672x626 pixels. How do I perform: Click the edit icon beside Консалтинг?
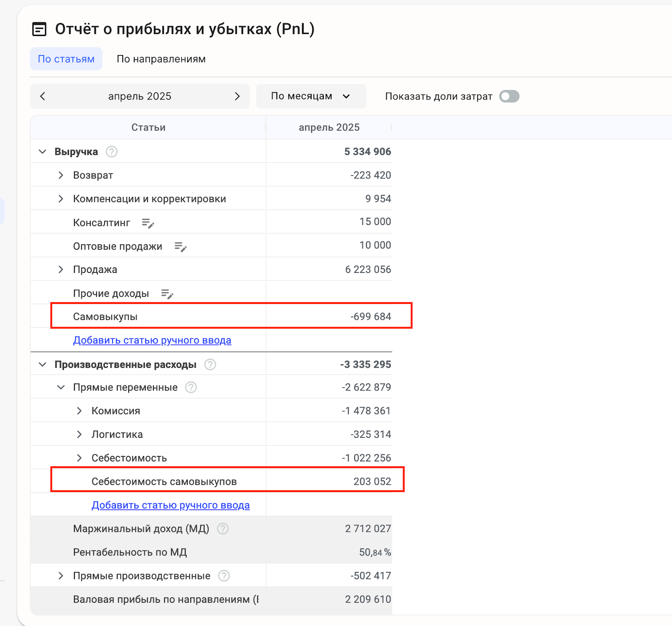148,223
